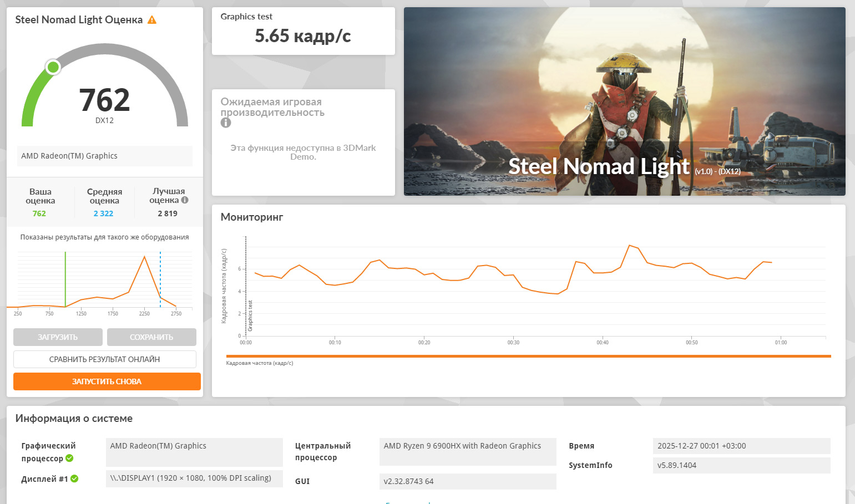Screen dimensions: 855x504
Task: Click the orange peak in score distribution chart
Action: coord(145,257)
